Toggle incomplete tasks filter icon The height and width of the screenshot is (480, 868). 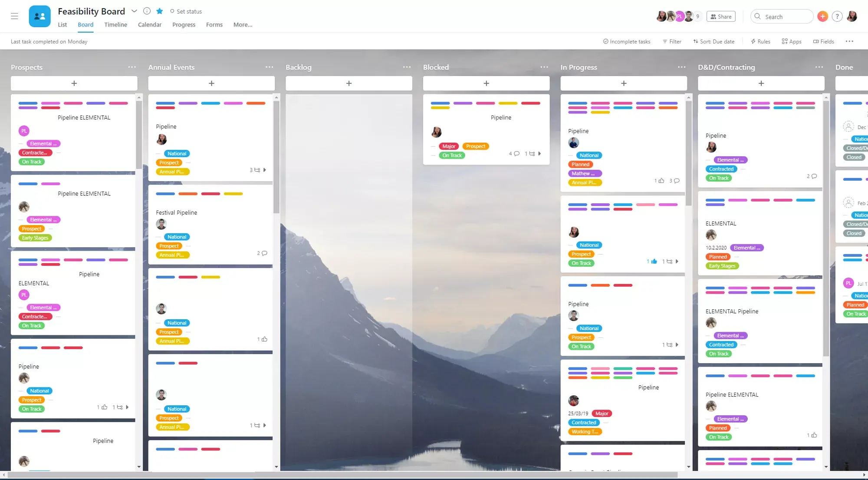click(605, 41)
